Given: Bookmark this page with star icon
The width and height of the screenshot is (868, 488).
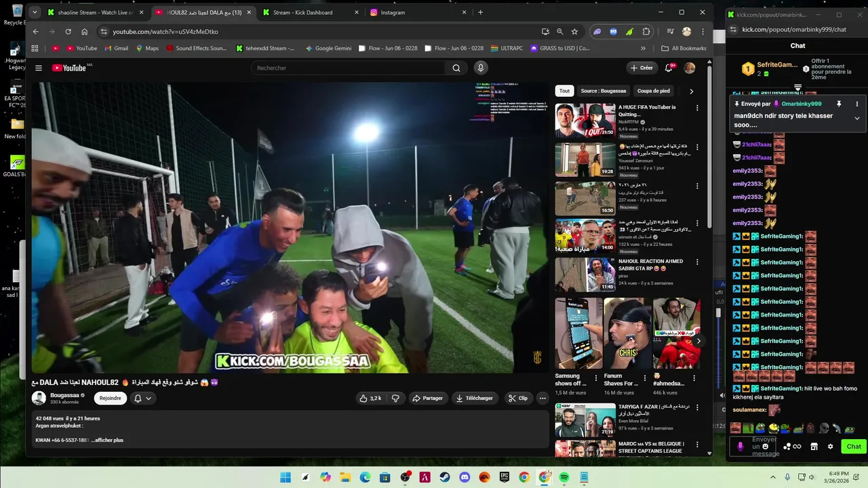Looking at the screenshot, I should 574,31.
